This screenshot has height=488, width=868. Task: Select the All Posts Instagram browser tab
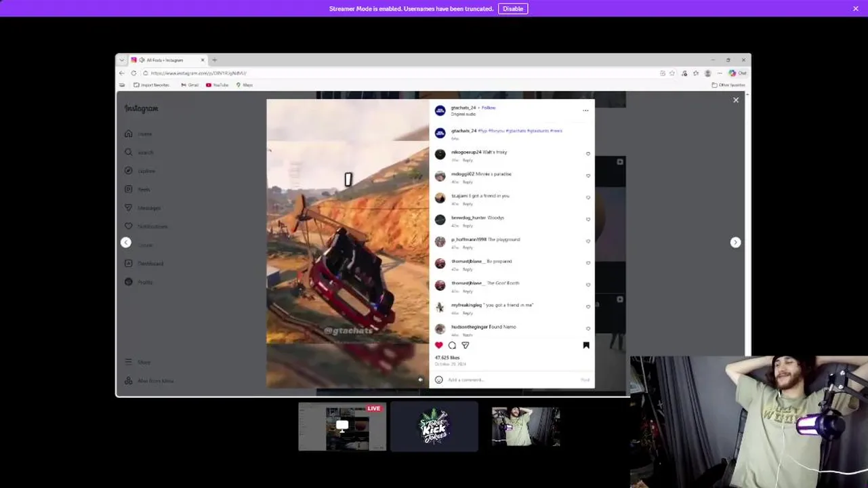[x=168, y=60]
